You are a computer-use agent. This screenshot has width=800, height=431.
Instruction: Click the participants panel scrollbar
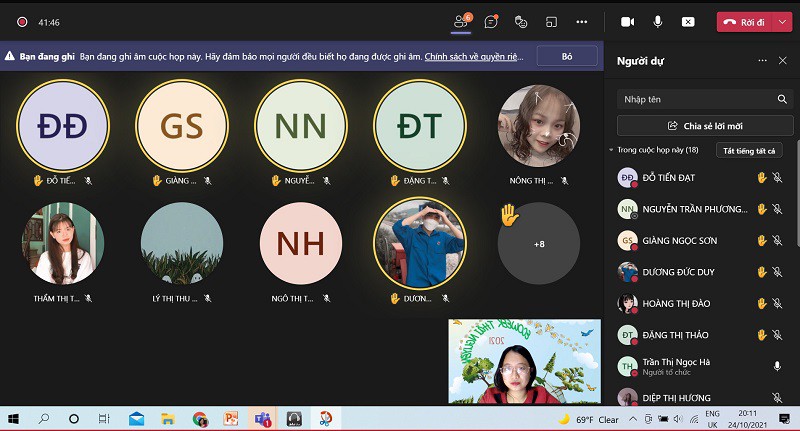click(796, 200)
